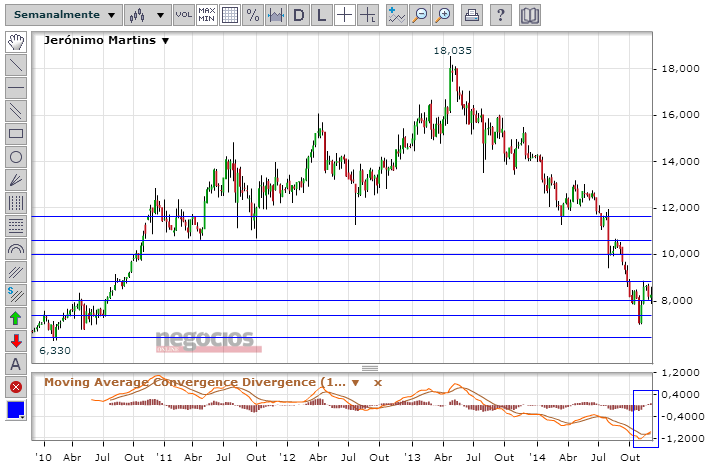Select the fan lines tool
The width and height of the screenshot is (713, 468).
pyautogui.click(x=16, y=180)
